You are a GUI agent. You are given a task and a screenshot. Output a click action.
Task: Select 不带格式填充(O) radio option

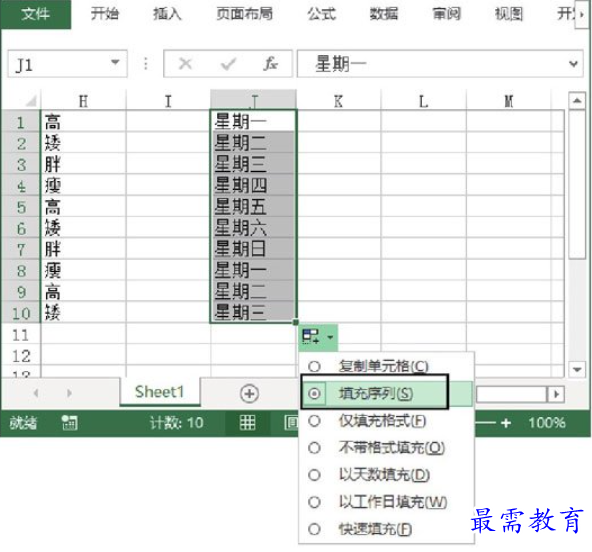click(386, 447)
